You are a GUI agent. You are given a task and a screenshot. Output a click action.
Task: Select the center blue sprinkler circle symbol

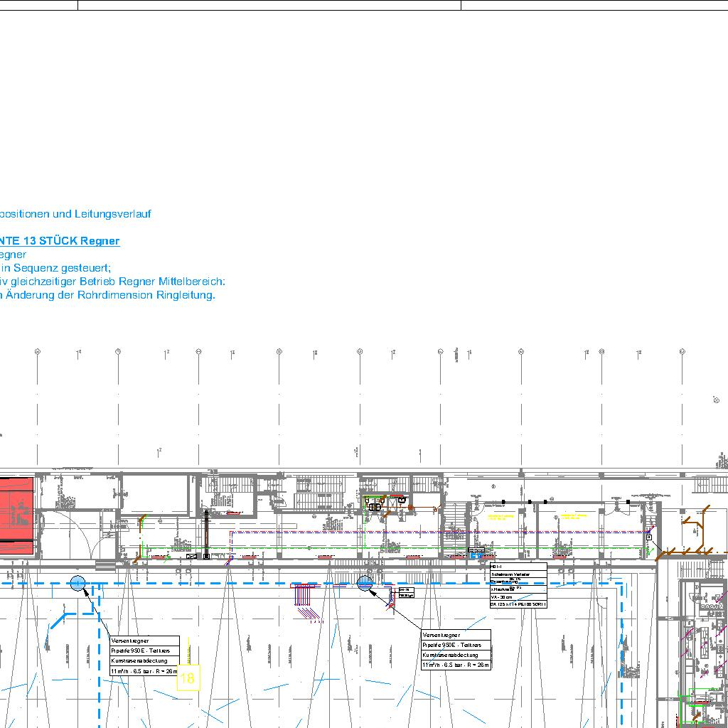tap(365, 584)
